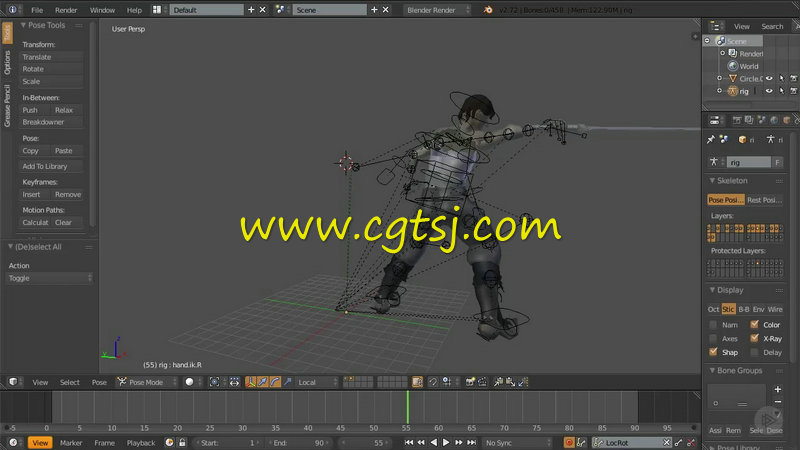Click the Insert keyframes button
The height and width of the screenshot is (450, 800).
pyautogui.click(x=35, y=194)
